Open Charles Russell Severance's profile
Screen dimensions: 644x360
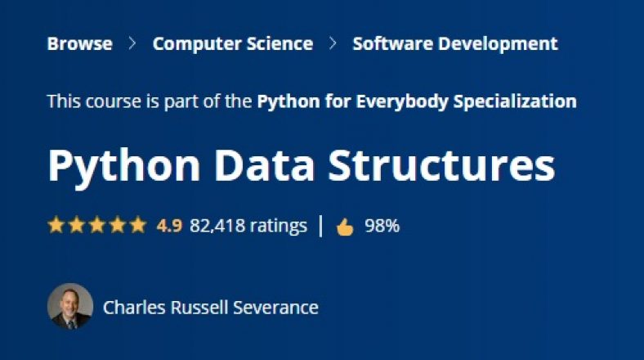coord(211,308)
